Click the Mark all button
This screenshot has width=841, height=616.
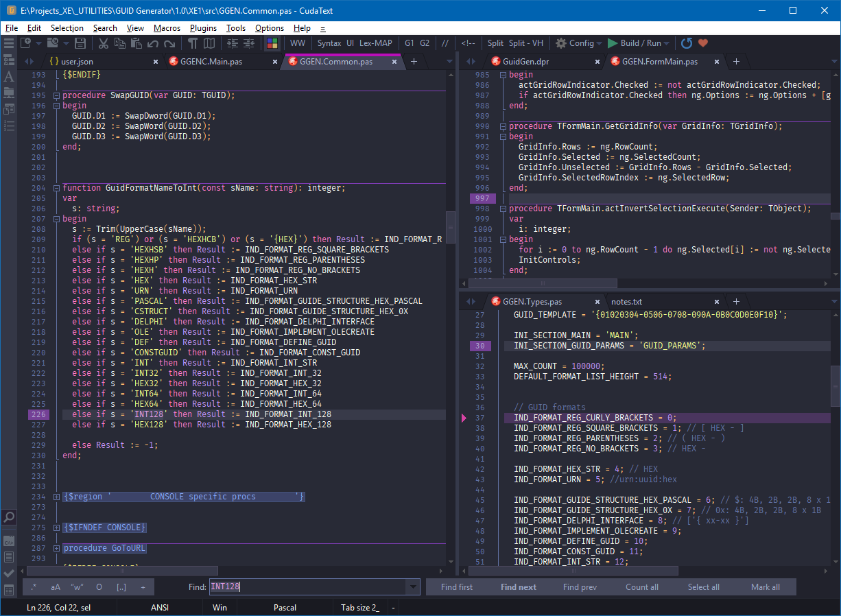766,587
